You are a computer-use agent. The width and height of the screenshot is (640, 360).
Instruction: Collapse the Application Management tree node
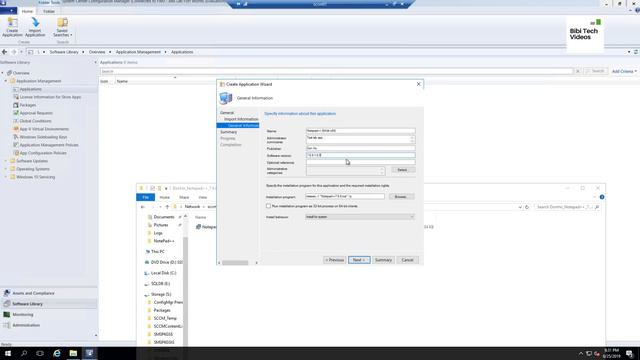pos(6,81)
